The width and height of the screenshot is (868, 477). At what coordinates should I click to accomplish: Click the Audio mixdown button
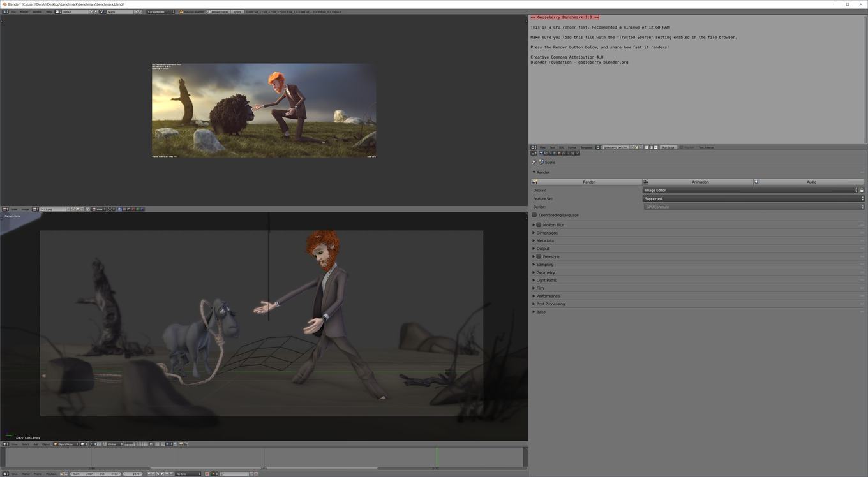click(809, 182)
